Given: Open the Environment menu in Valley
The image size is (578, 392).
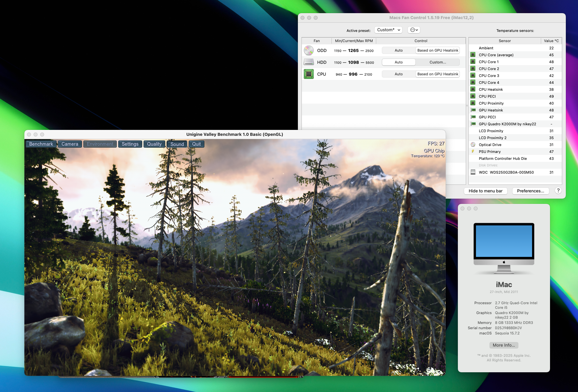Looking at the screenshot, I should [100, 144].
